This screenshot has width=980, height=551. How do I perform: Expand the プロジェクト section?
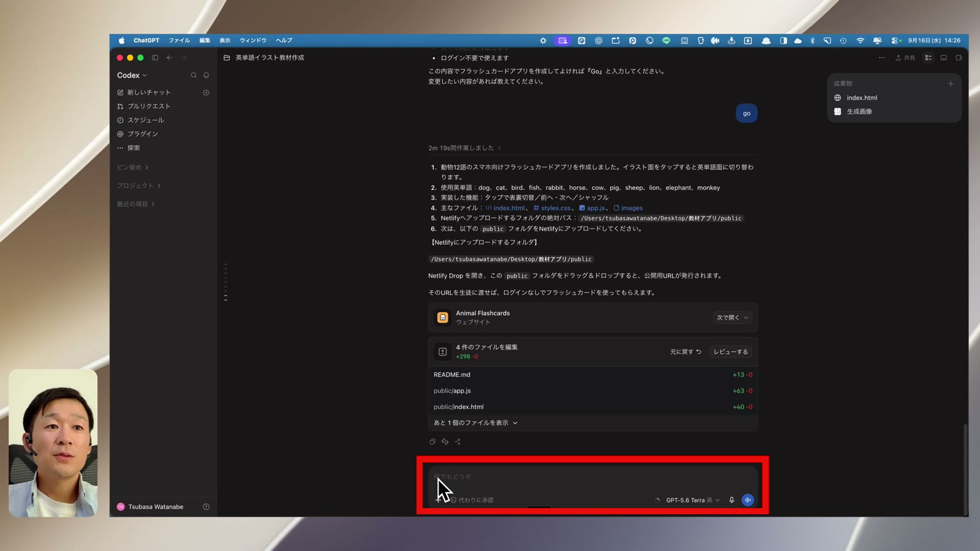(x=139, y=186)
